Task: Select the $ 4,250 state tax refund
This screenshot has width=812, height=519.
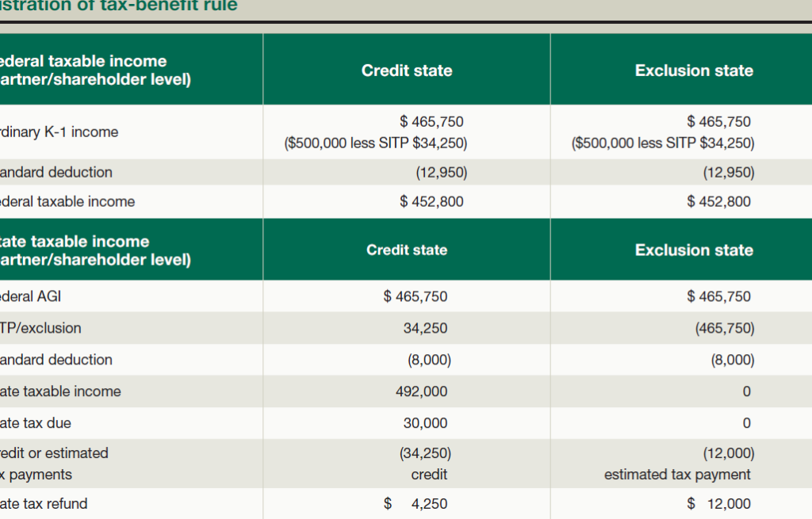Action: 416,503
